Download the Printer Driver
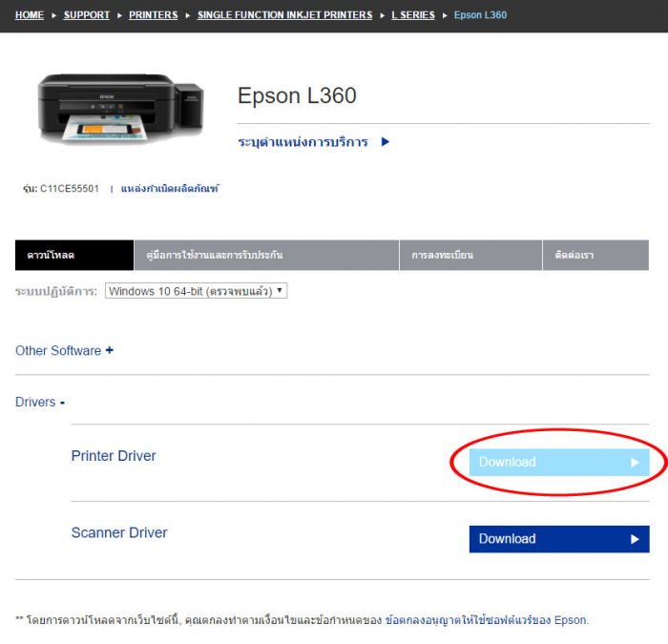Screen dimensions: 668x644 point(559,462)
